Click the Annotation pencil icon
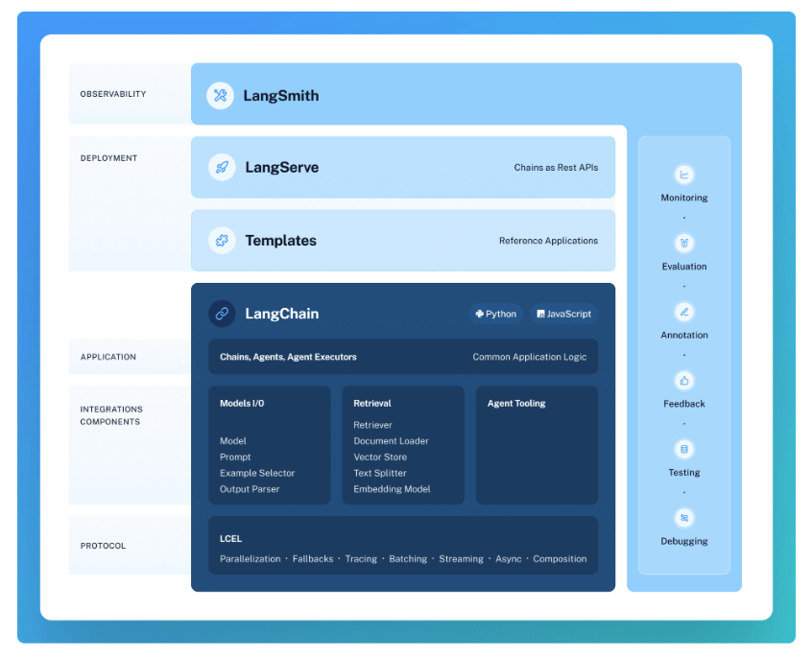This screenshot has width=812, height=657. pyautogui.click(x=684, y=312)
